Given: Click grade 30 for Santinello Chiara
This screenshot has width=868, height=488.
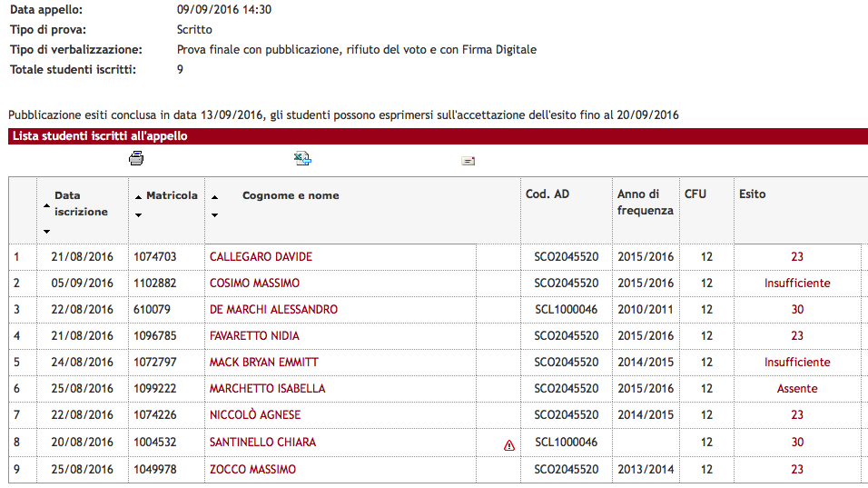Looking at the screenshot, I should [797, 442].
